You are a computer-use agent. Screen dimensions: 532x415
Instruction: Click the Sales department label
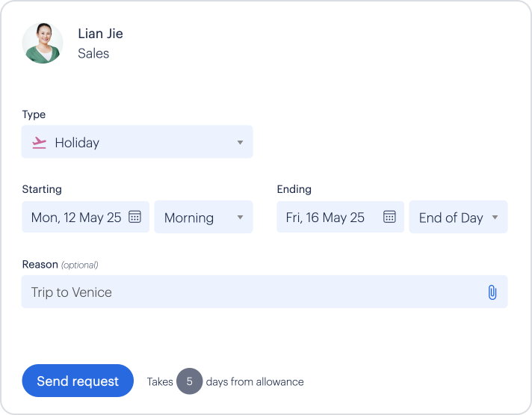93,54
